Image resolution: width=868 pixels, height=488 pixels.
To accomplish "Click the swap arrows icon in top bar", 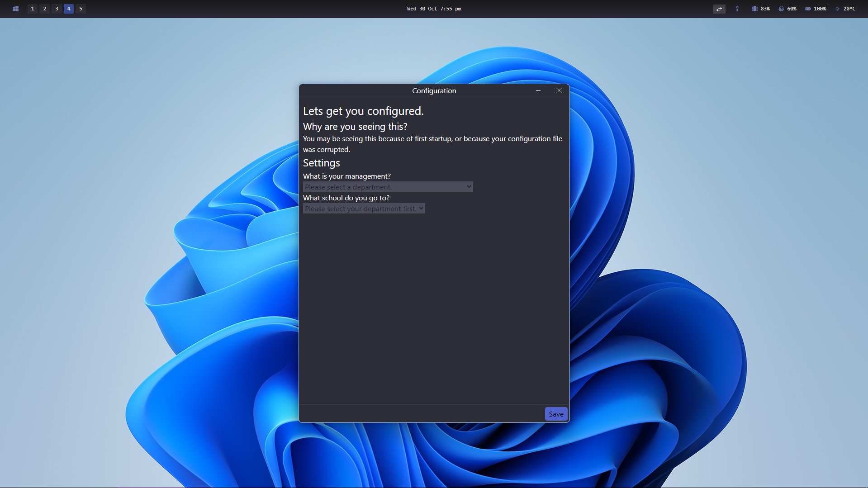I will point(719,9).
